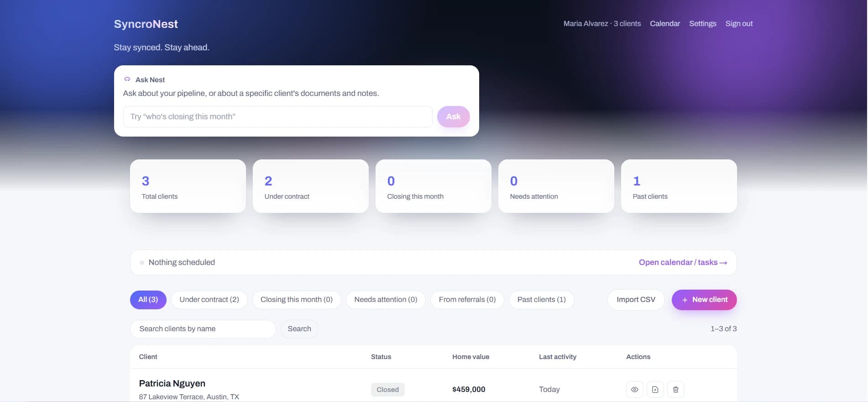Click the Client column header
This screenshot has width=868, height=402.
tap(148, 357)
